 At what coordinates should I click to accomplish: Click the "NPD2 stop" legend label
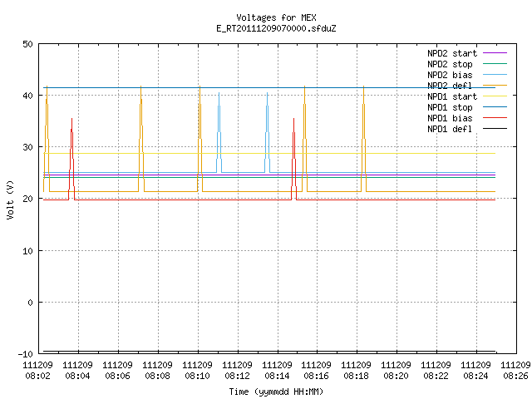450,64
